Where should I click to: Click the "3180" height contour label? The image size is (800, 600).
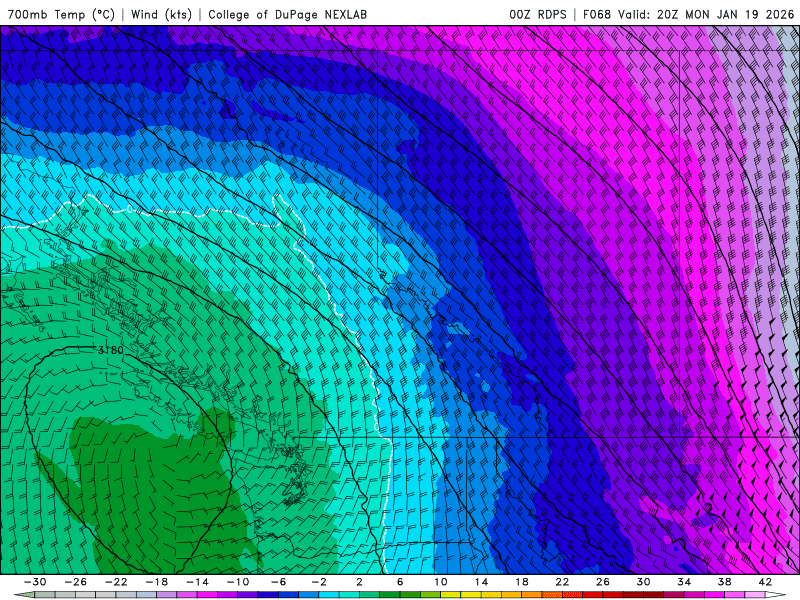(x=110, y=350)
